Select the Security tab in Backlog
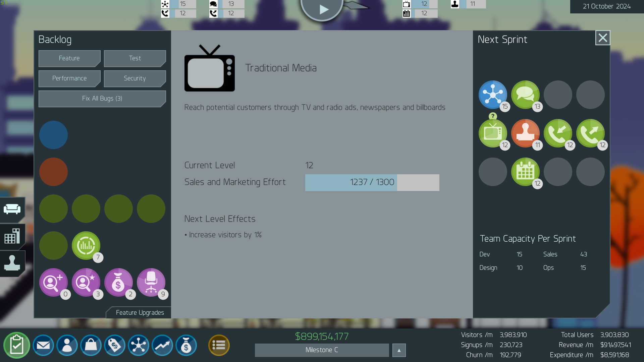644x362 pixels. 135,78
